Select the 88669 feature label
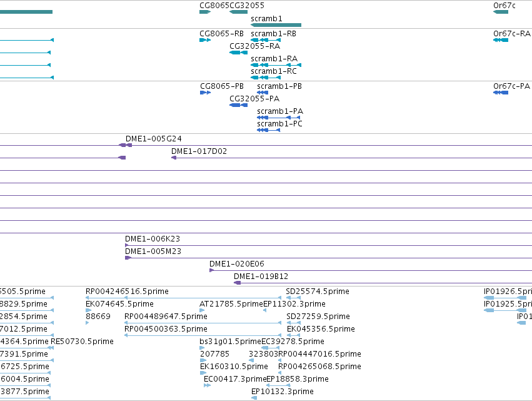 98,317
